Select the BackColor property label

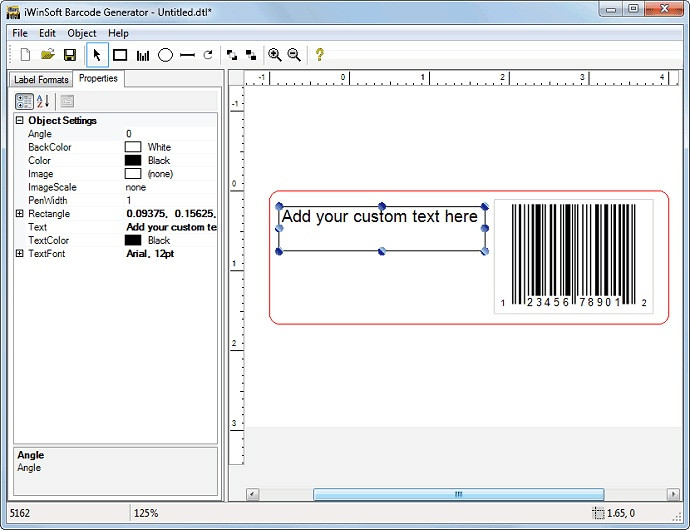[x=49, y=147]
